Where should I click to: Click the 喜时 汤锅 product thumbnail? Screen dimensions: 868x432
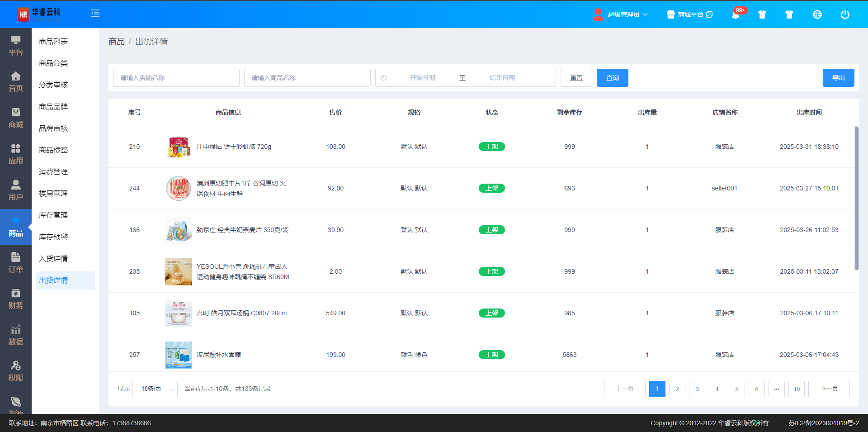(178, 313)
